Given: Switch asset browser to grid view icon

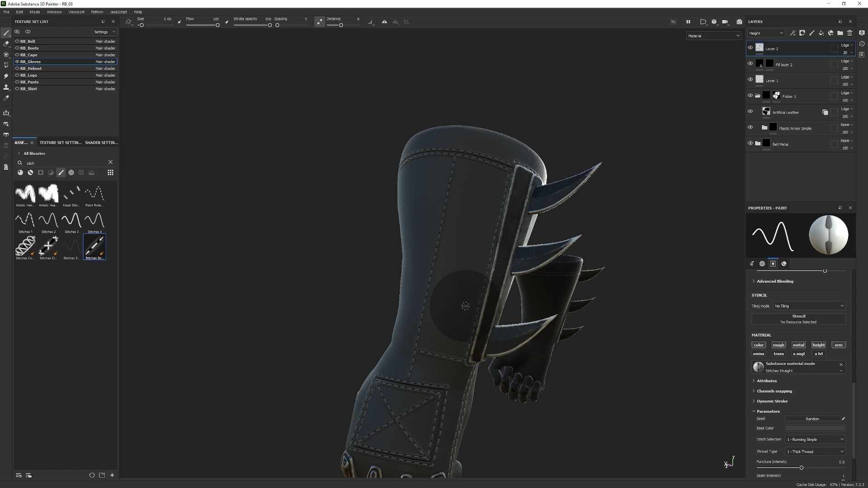Looking at the screenshot, I should 110,173.
